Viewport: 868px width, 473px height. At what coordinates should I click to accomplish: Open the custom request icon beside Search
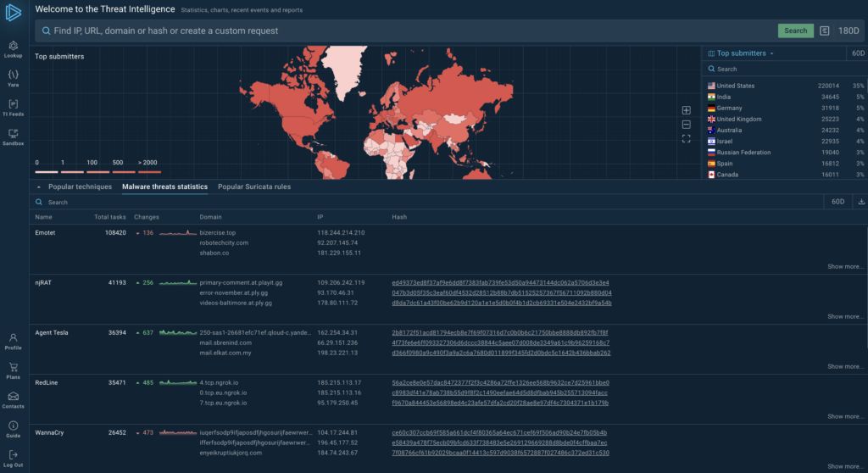click(x=825, y=31)
